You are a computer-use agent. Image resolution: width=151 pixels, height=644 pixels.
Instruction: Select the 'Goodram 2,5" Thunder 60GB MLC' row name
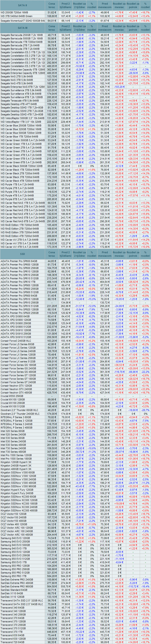(20, 410)
